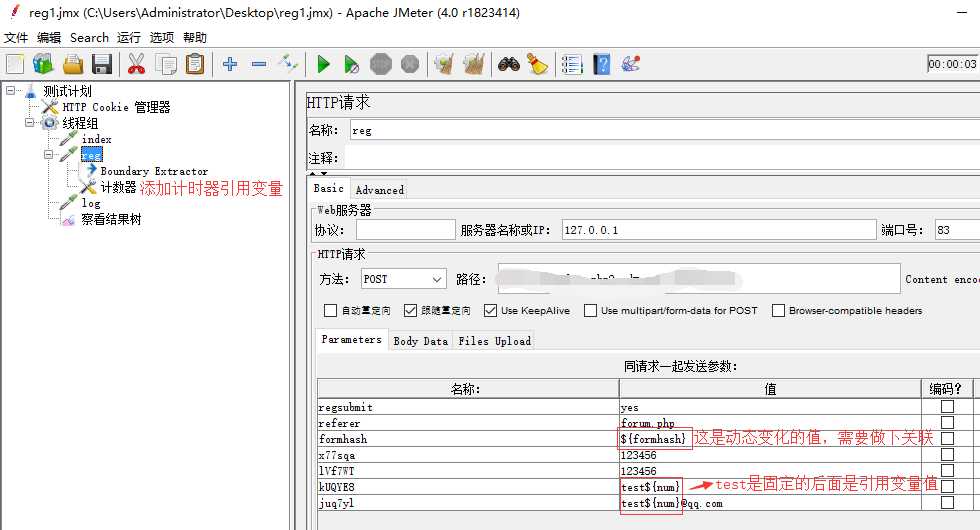The width and height of the screenshot is (980, 530).
Task: Click the remote/what's this toolbar icon
Action: click(x=631, y=64)
